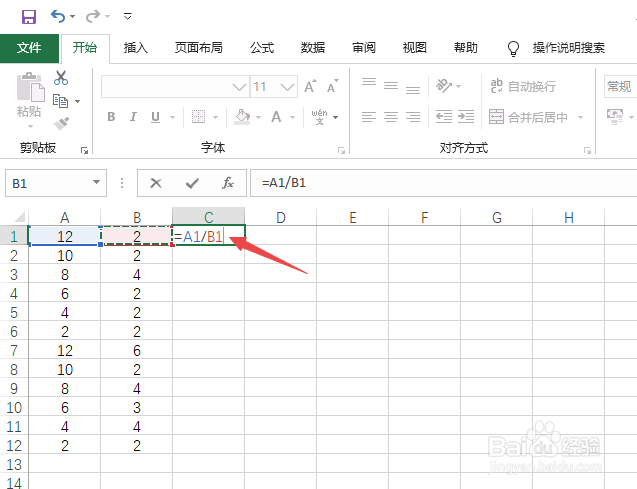This screenshot has width=637, height=489.
Task: Open the 字体 dialog launcher
Action: click(x=342, y=151)
